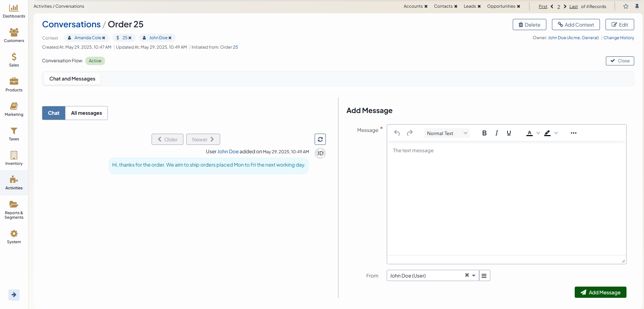Open more editor options ellipsis
Viewport: 644px width, 309px height.
tap(573, 133)
